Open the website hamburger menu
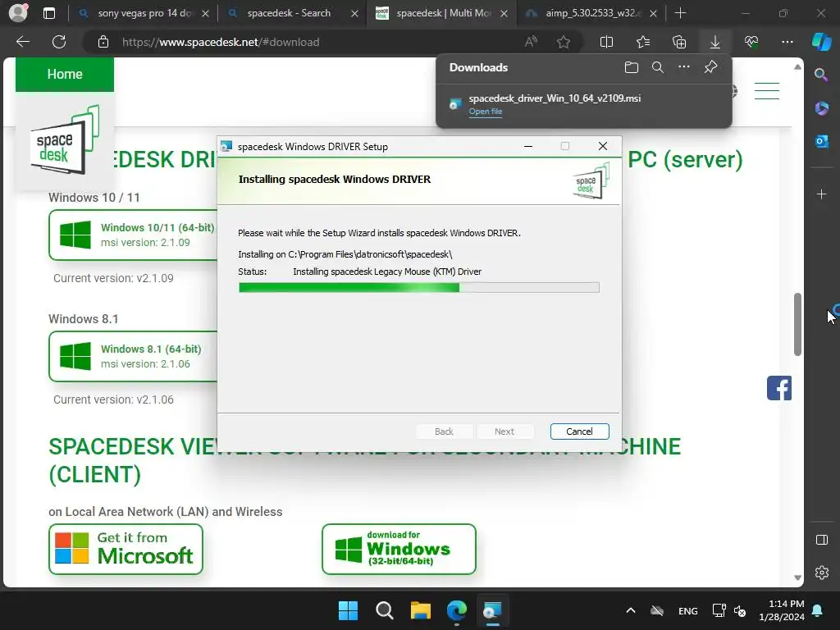Screen dimensions: 840x630 click(767, 91)
